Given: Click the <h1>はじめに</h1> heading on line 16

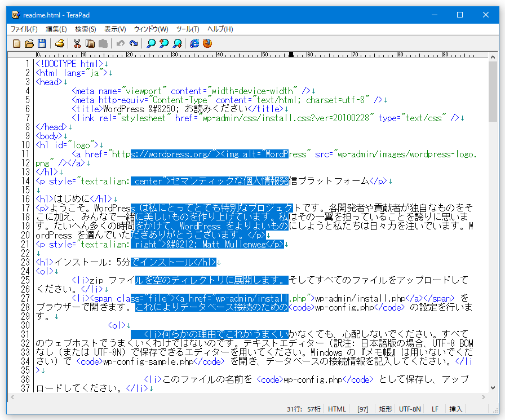Looking at the screenshot, I should pyautogui.click(x=74, y=199).
